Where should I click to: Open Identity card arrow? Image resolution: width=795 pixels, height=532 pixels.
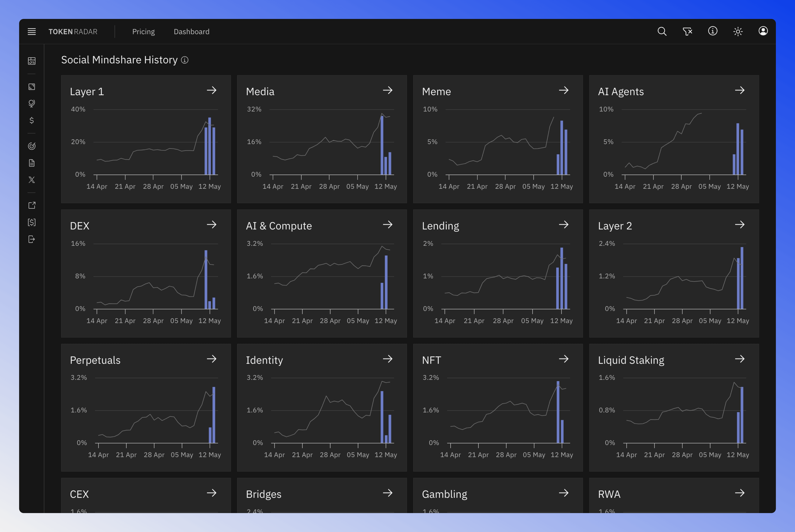(388, 359)
